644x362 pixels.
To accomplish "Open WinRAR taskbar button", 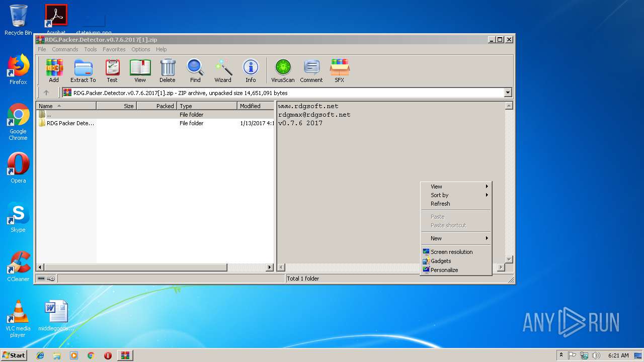I will coord(125,355).
